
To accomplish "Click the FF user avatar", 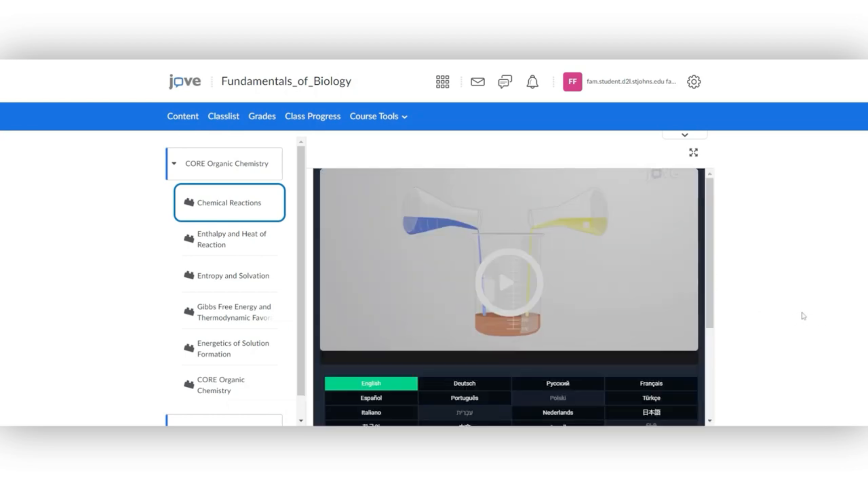I will [572, 82].
